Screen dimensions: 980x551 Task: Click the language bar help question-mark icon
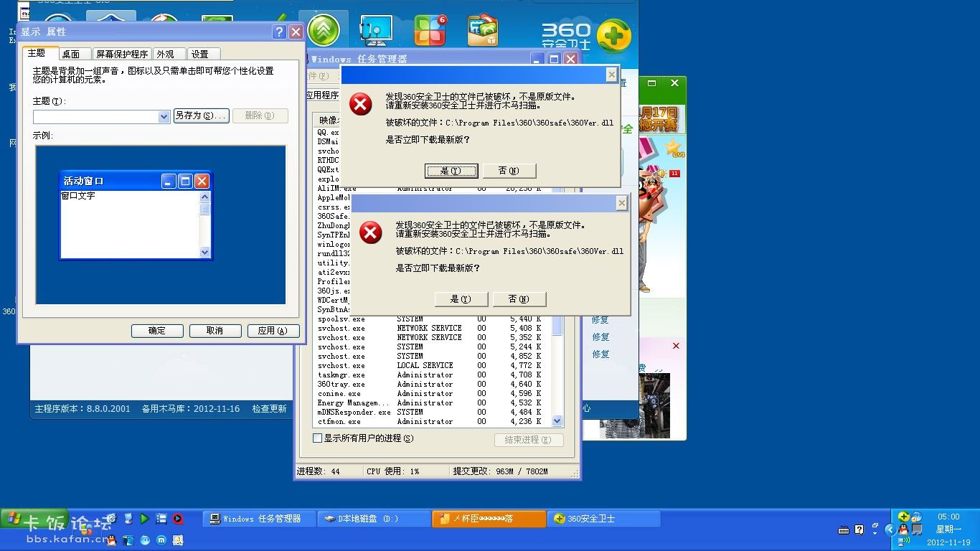point(859,530)
